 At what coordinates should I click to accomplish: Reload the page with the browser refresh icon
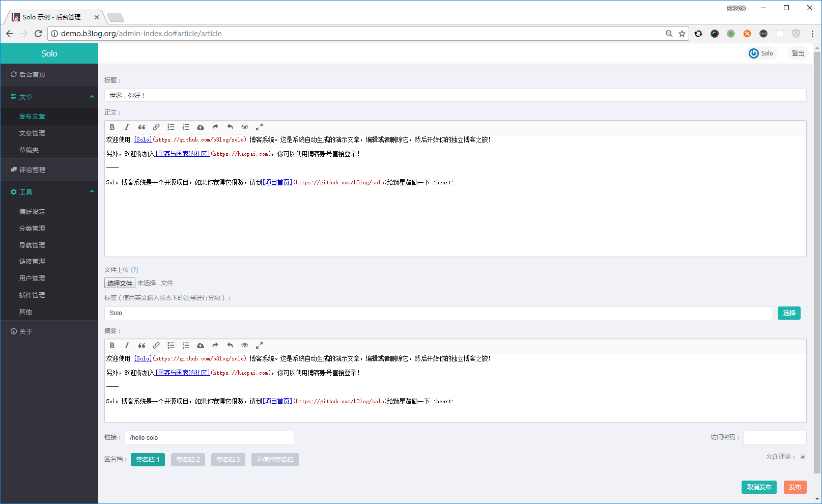[x=38, y=34]
